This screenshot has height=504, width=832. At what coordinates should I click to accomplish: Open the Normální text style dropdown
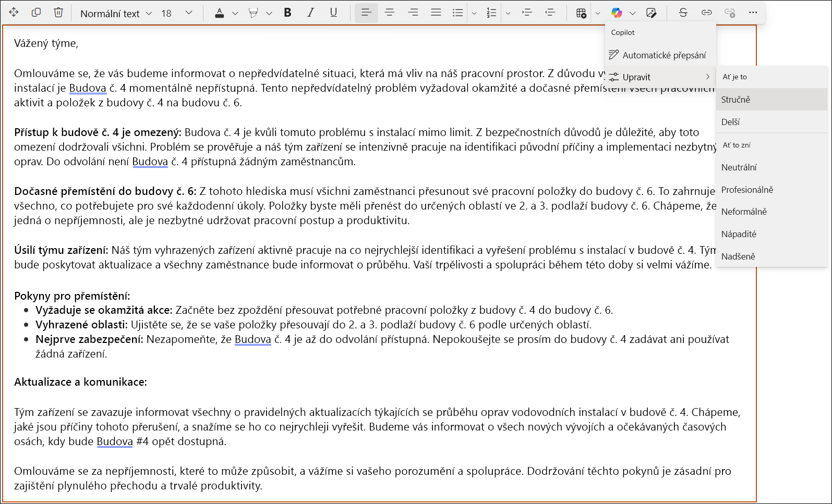(116, 13)
